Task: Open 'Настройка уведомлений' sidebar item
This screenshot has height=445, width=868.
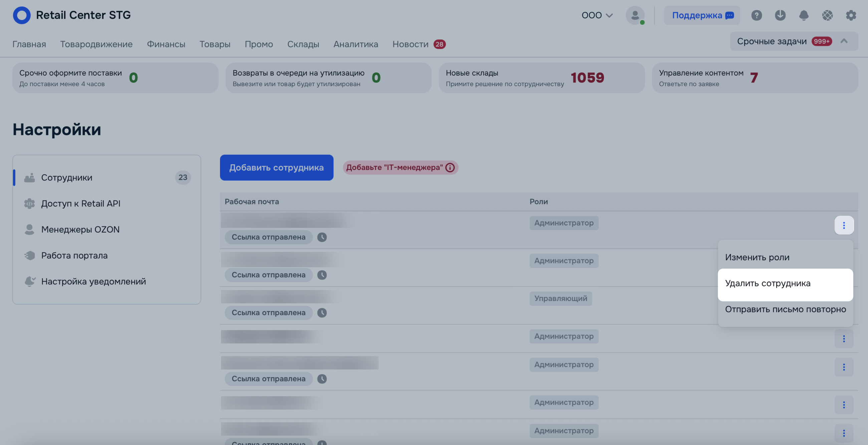Action: coord(93,282)
